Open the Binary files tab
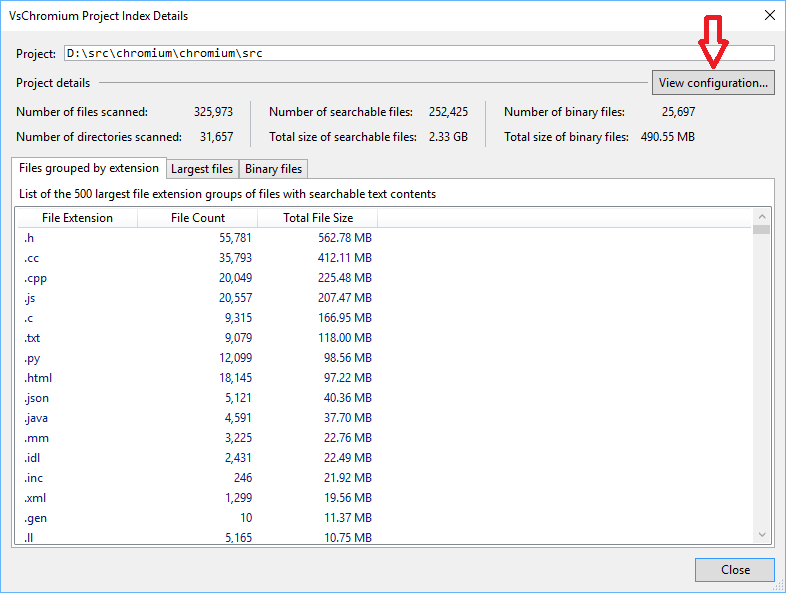Screen dimensions: 786x593 (x=273, y=169)
